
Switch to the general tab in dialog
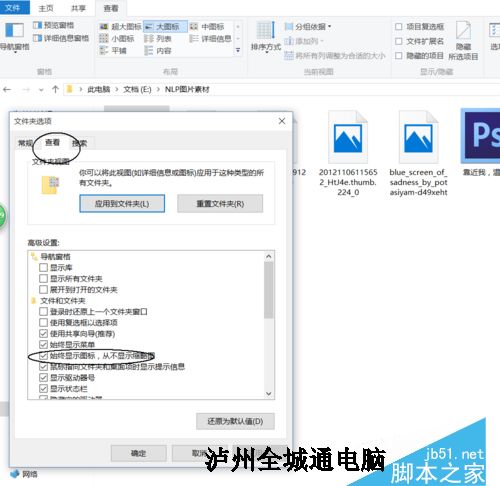[25, 143]
